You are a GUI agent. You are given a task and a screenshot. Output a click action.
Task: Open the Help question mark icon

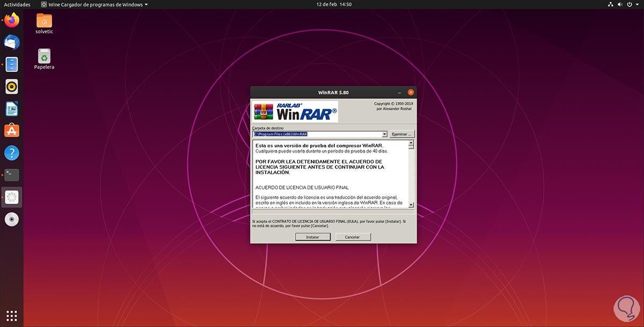12,152
